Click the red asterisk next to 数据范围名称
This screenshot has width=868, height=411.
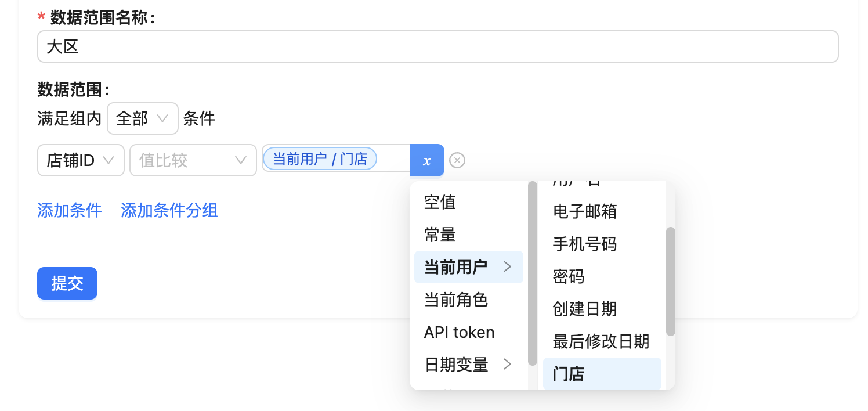pyautogui.click(x=41, y=17)
